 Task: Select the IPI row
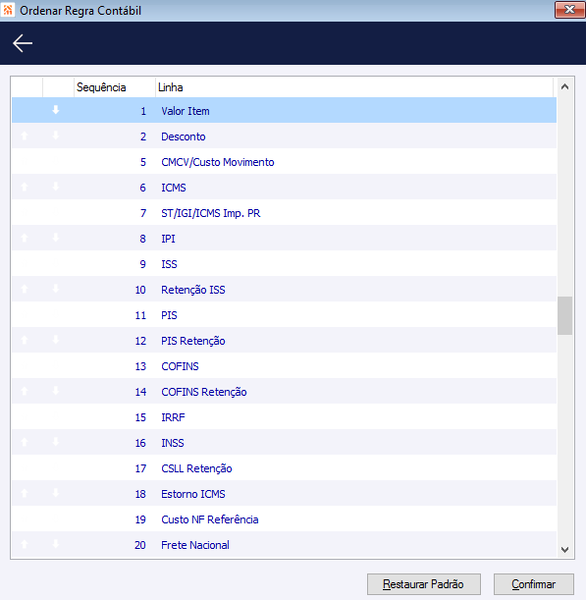[284, 238]
